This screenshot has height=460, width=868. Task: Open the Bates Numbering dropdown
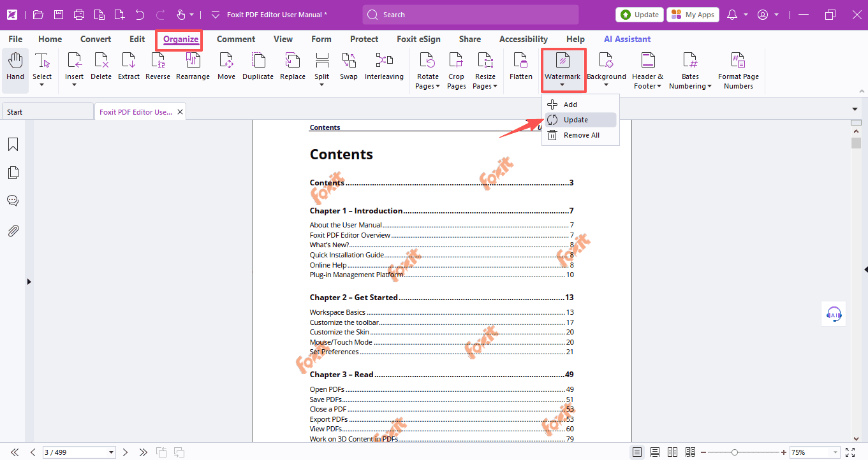click(x=709, y=86)
